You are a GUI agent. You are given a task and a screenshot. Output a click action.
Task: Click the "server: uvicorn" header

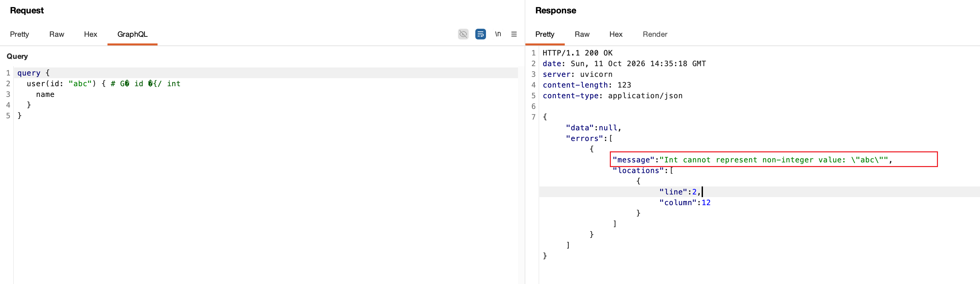pos(577,74)
